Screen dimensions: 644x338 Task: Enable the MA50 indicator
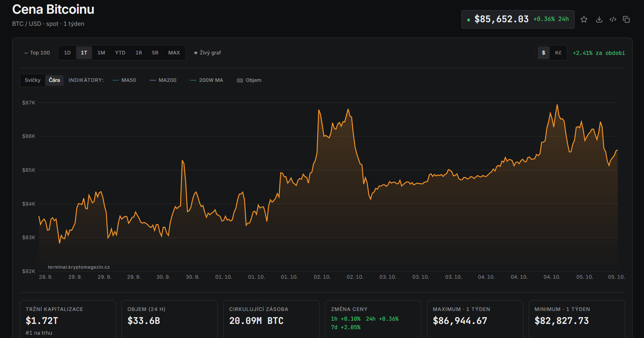124,80
